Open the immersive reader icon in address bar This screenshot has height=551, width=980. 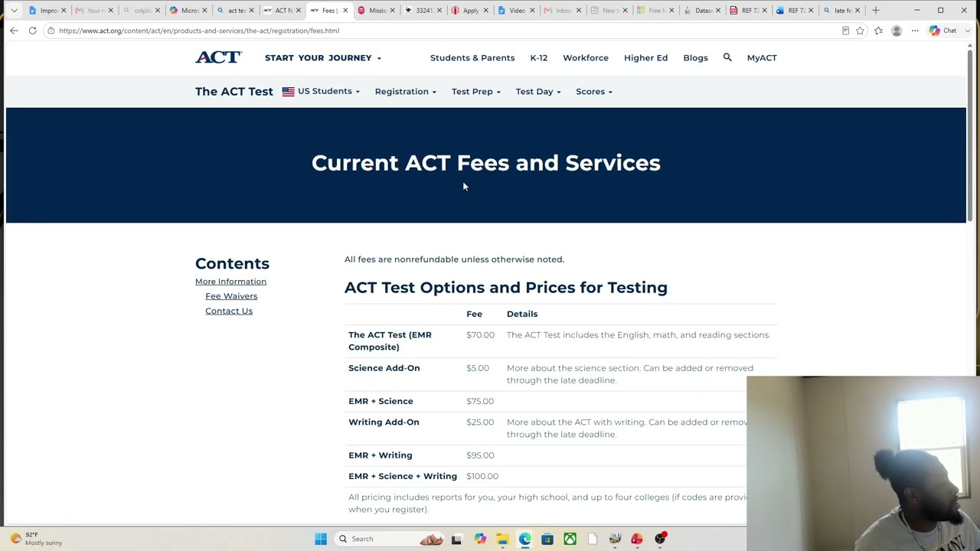pos(845,31)
